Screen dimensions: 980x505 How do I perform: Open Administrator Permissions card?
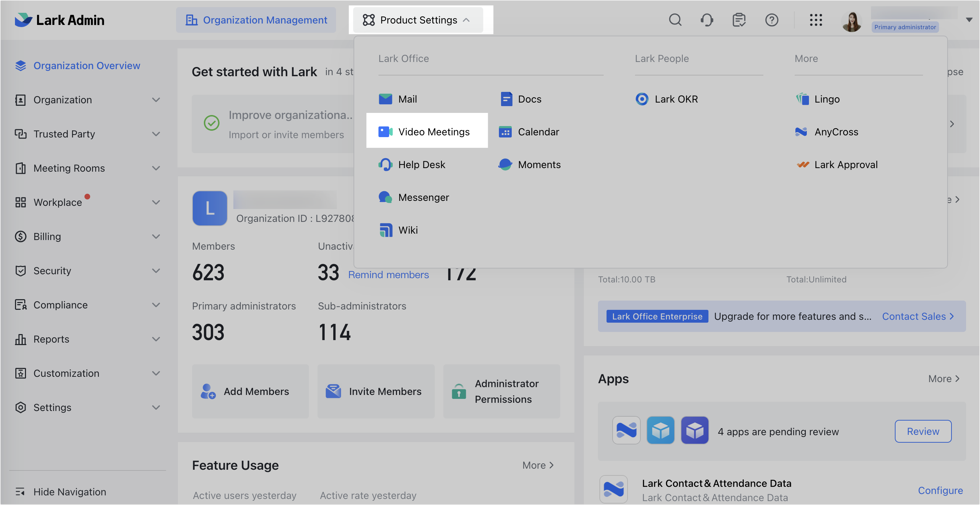(501, 391)
